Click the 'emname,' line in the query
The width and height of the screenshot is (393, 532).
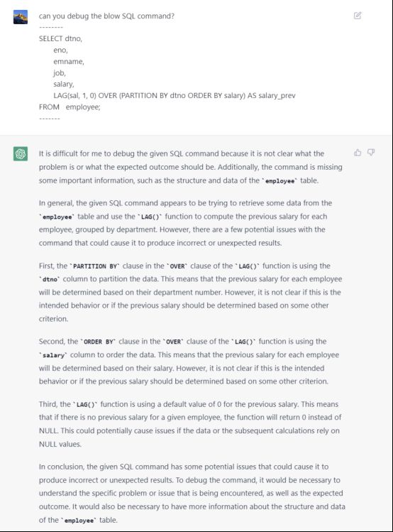[69, 61]
